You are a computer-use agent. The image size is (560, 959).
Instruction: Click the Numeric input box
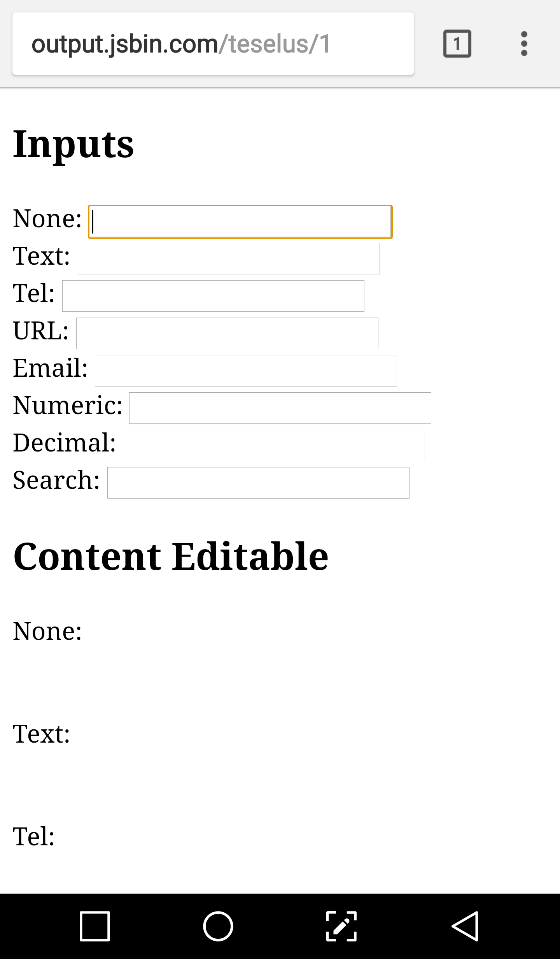point(280,408)
